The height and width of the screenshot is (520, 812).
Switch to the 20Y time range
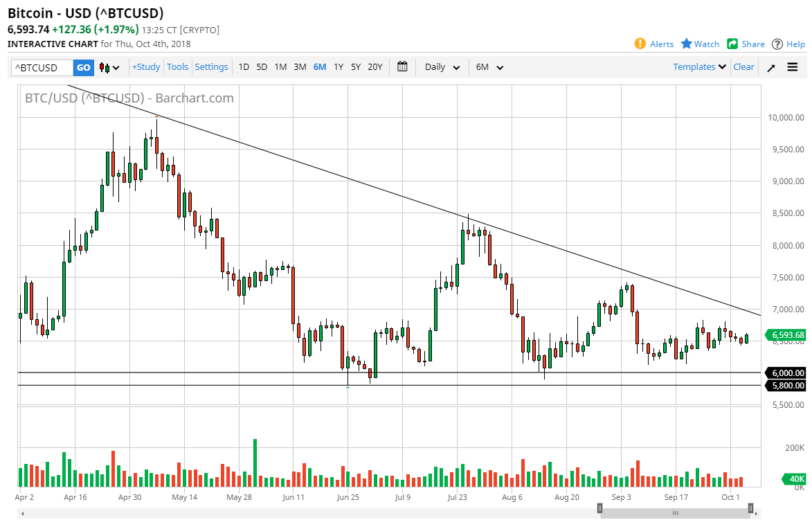(375, 67)
